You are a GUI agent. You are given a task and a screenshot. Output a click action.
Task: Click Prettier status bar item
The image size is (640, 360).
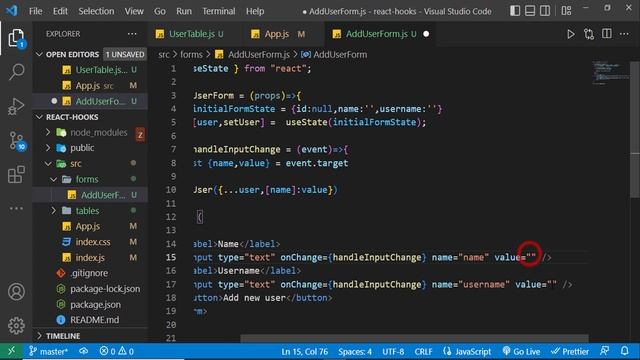coord(570,351)
